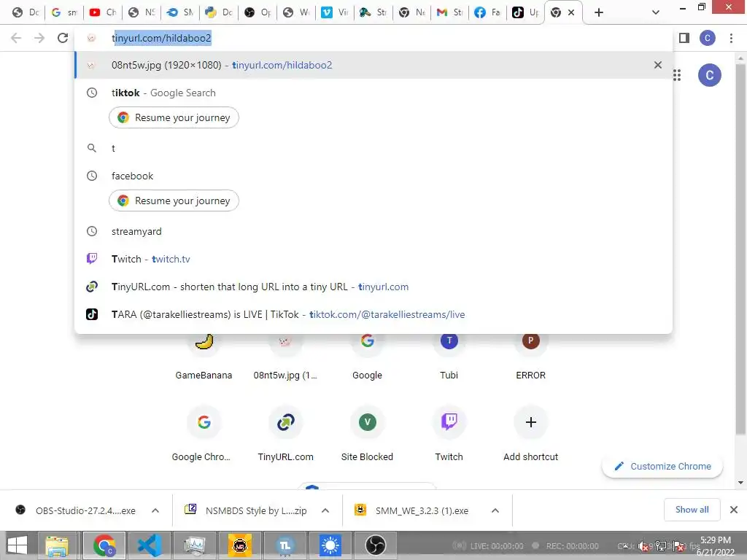
Task: Open File Explorer from taskbar
Action: pos(57,545)
